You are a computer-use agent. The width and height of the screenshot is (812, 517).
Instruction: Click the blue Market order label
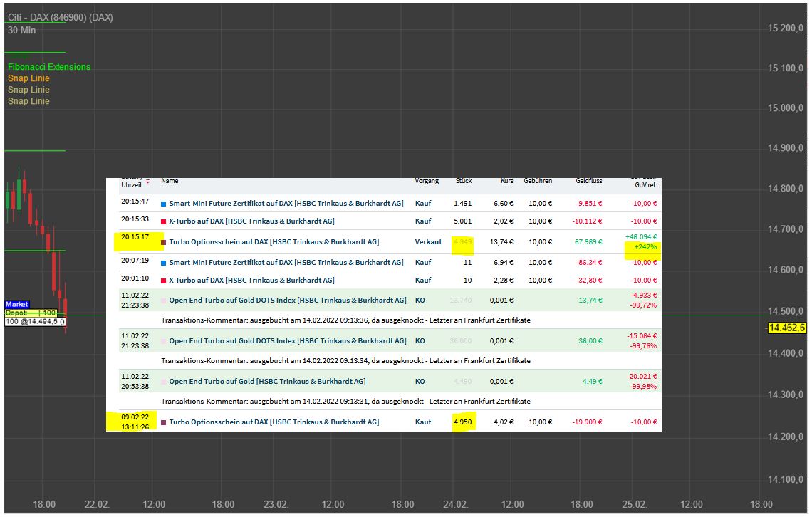pos(17,304)
